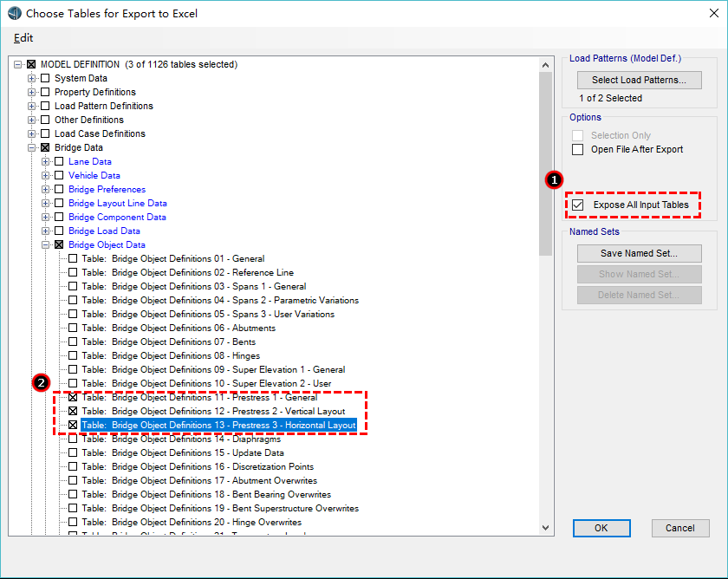Uncheck Expose All Input Tables
Viewport: 728px width, 579px height.
(x=578, y=205)
